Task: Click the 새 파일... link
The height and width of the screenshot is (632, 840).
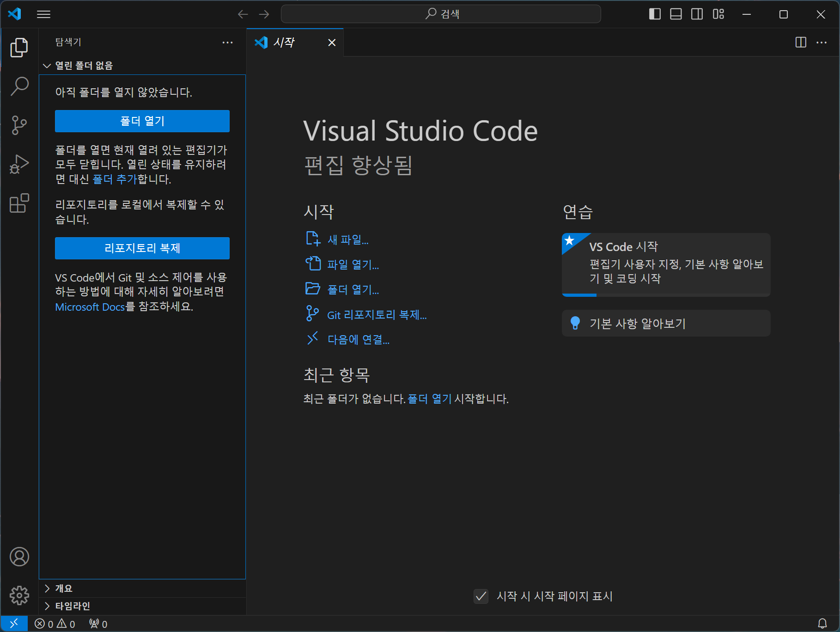Action: tap(348, 240)
